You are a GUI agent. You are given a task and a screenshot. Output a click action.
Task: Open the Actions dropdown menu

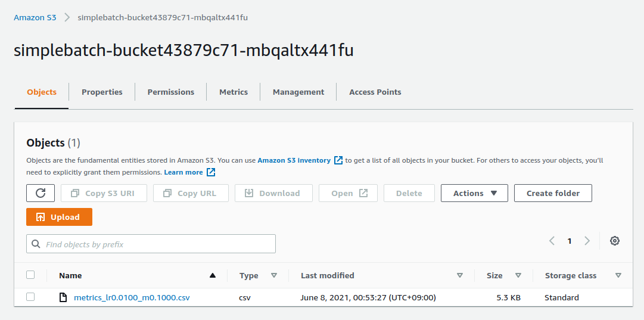474,193
